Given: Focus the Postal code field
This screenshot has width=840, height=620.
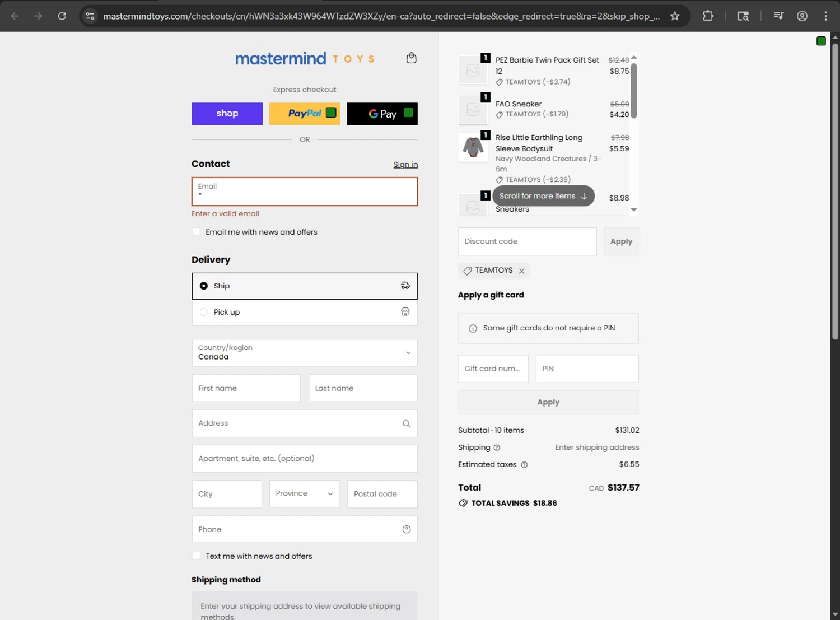Looking at the screenshot, I should 382,494.
